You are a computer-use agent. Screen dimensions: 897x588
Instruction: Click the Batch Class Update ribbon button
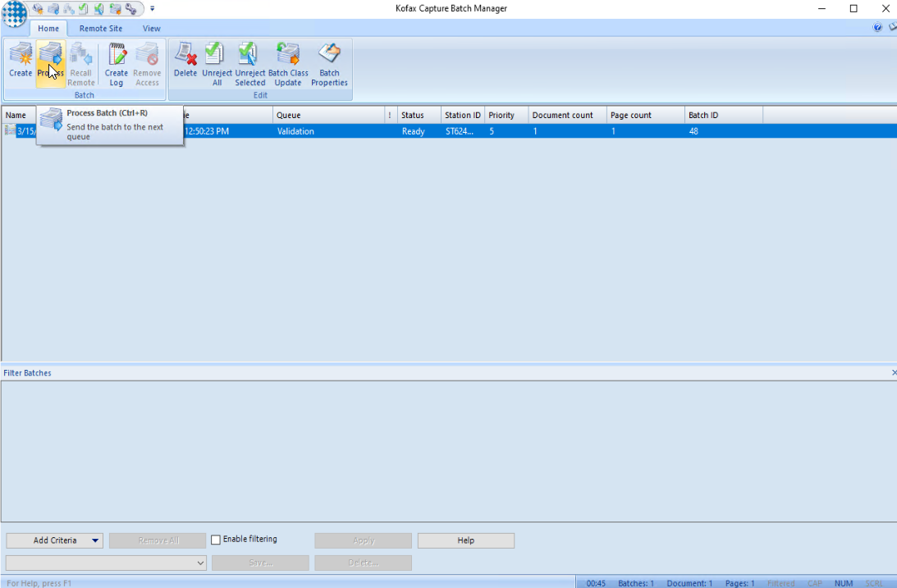tap(288, 64)
